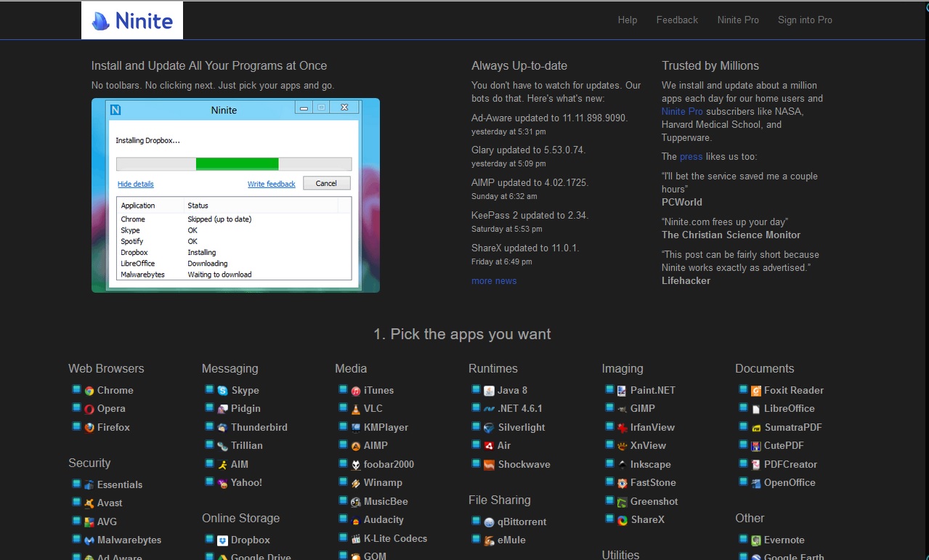The width and height of the screenshot is (929, 560).
Task: Select the Chrome browser icon
Action: pyautogui.click(x=89, y=390)
